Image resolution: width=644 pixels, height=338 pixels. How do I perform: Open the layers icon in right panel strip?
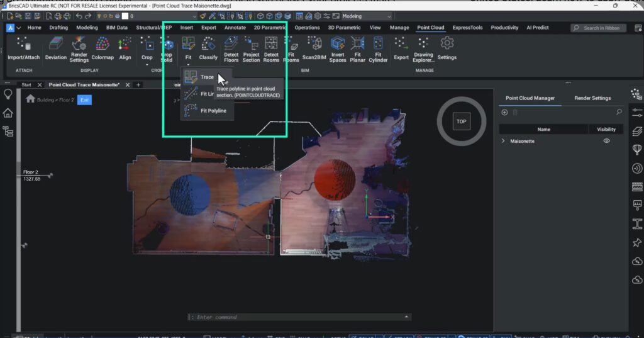pos(637,131)
